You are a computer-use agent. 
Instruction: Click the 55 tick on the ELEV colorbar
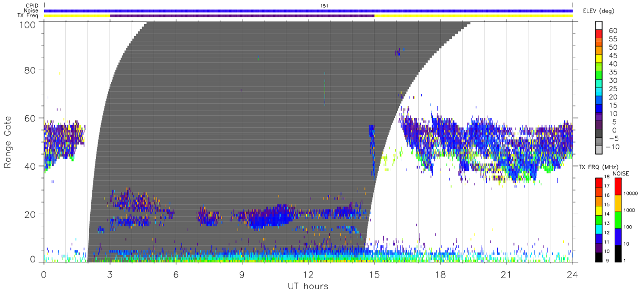pyautogui.click(x=612, y=39)
